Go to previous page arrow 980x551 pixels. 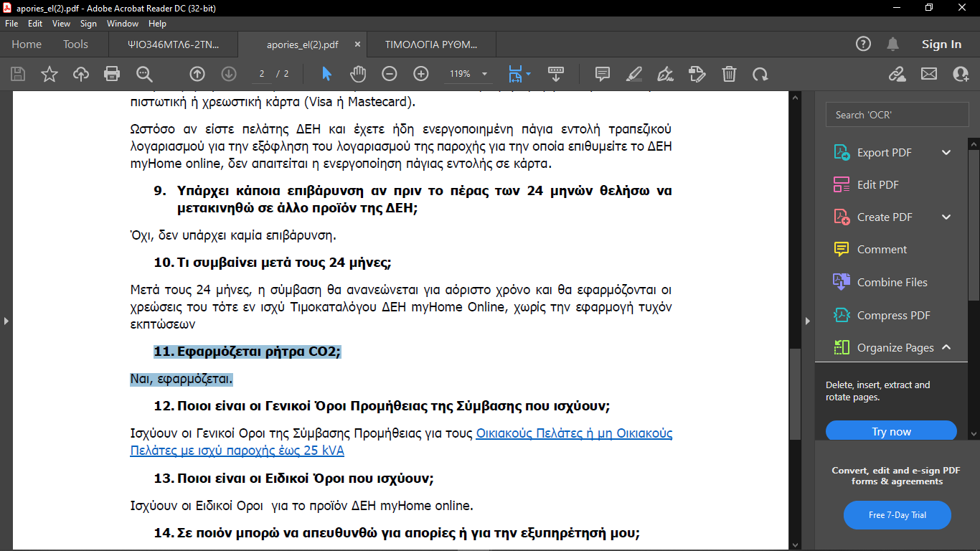(x=197, y=74)
